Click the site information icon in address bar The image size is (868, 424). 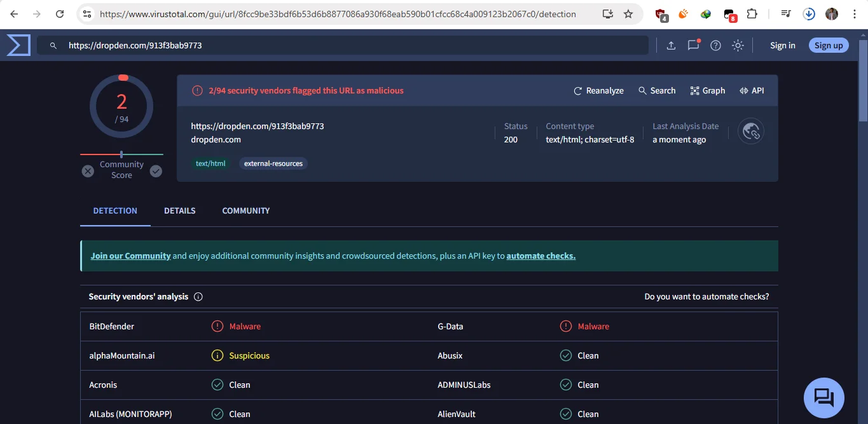(88, 14)
